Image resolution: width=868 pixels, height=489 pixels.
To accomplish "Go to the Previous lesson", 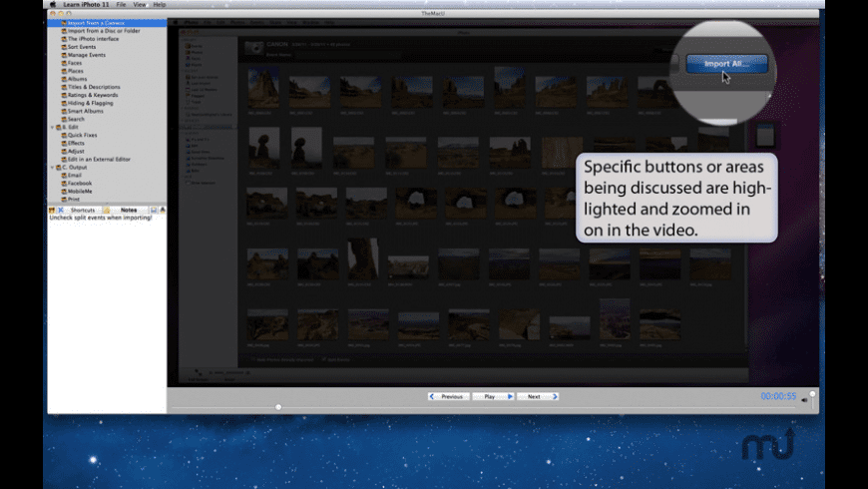I will 448,396.
